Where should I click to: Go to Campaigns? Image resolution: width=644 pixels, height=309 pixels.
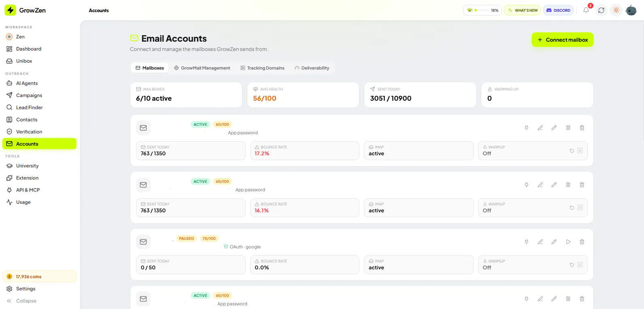(x=39, y=95)
